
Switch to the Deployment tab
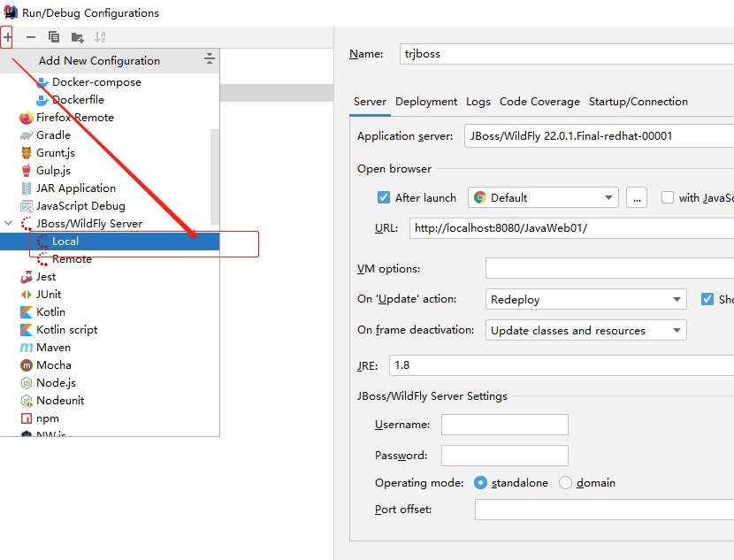point(426,102)
